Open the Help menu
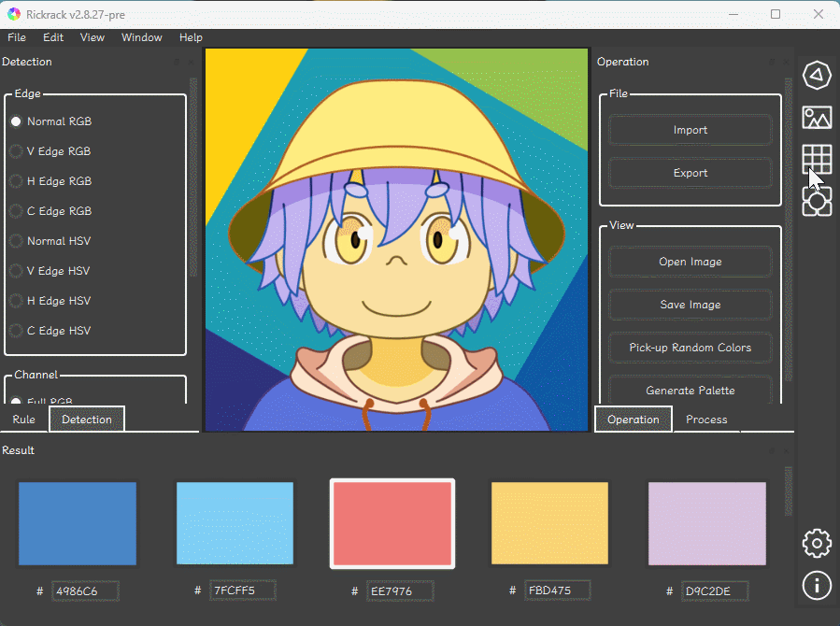This screenshot has height=626, width=840. click(x=191, y=37)
